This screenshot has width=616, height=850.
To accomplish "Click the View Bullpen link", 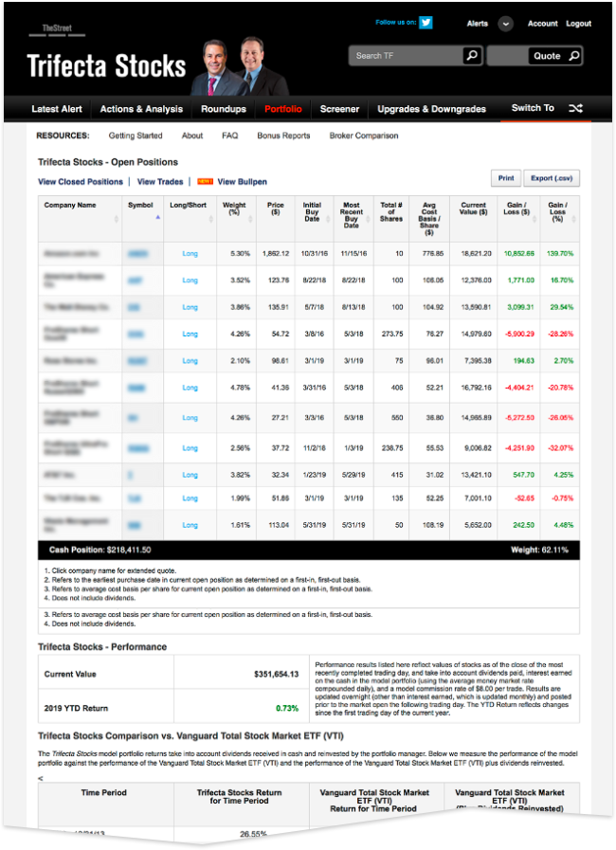I will click(x=242, y=182).
